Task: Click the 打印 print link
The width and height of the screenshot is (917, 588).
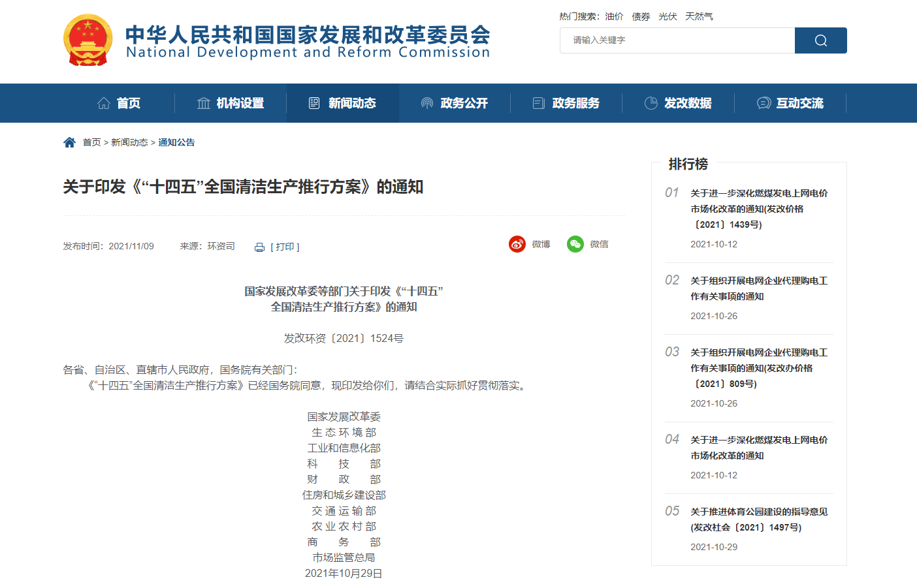Action: pyautogui.click(x=285, y=247)
